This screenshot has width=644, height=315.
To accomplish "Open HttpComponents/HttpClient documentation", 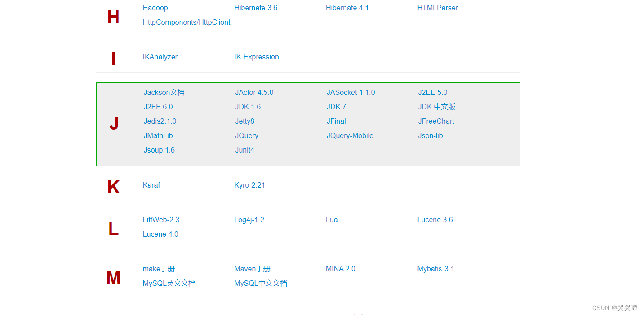I will 186,22.
